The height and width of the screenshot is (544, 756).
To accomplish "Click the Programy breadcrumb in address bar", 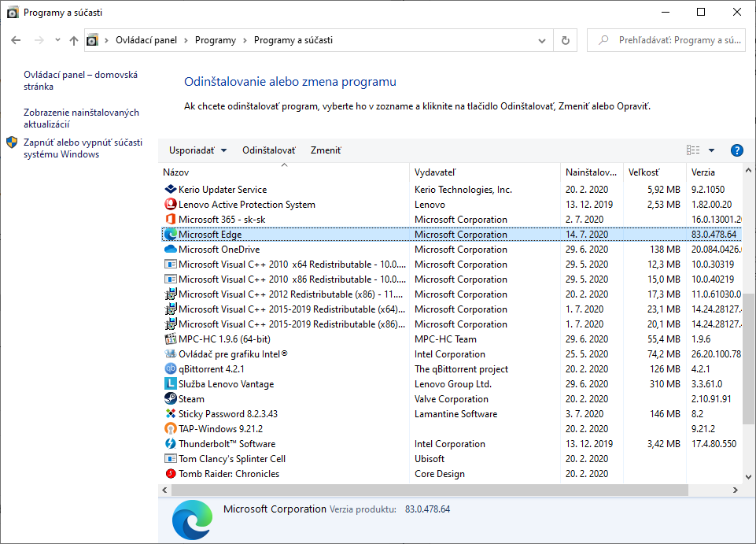I will [x=215, y=40].
